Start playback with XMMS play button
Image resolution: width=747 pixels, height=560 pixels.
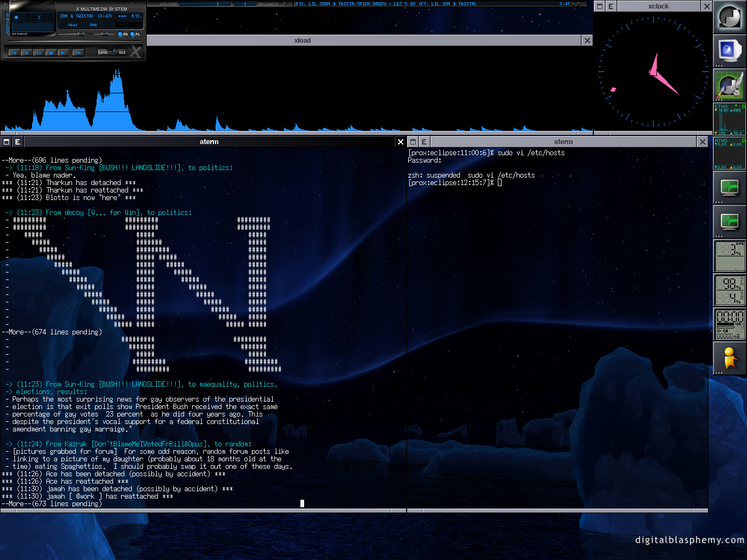(27, 52)
